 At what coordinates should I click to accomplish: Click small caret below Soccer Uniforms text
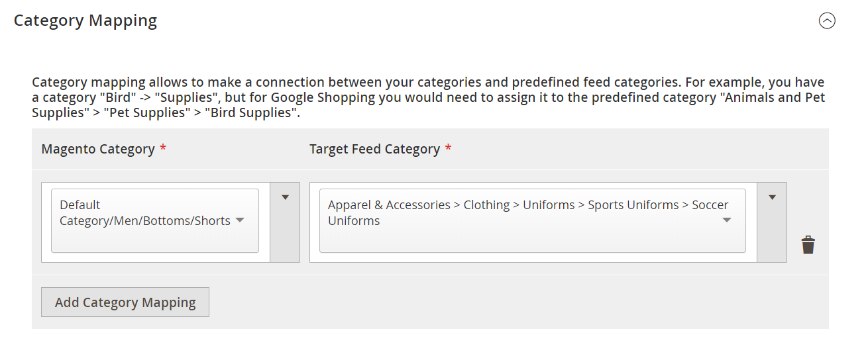point(727,221)
